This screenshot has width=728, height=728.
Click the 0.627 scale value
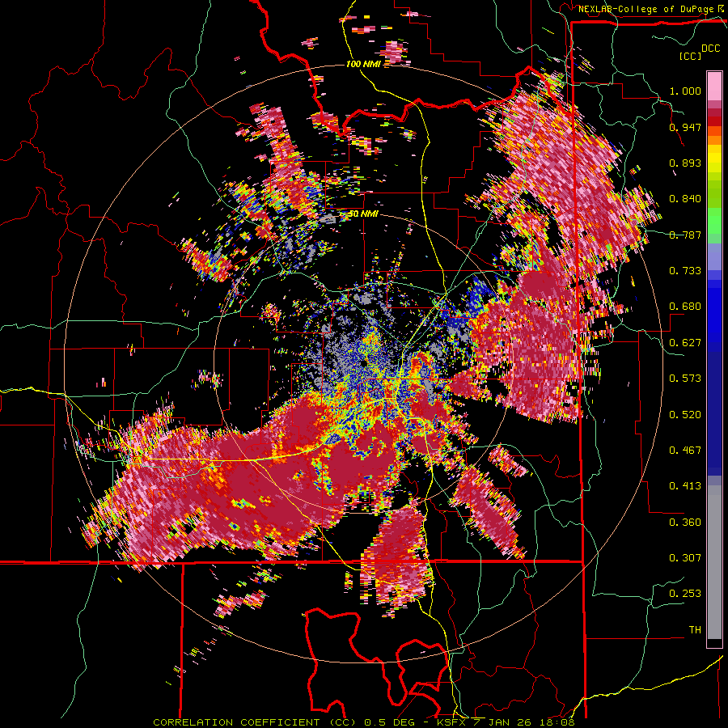tap(685, 343)
